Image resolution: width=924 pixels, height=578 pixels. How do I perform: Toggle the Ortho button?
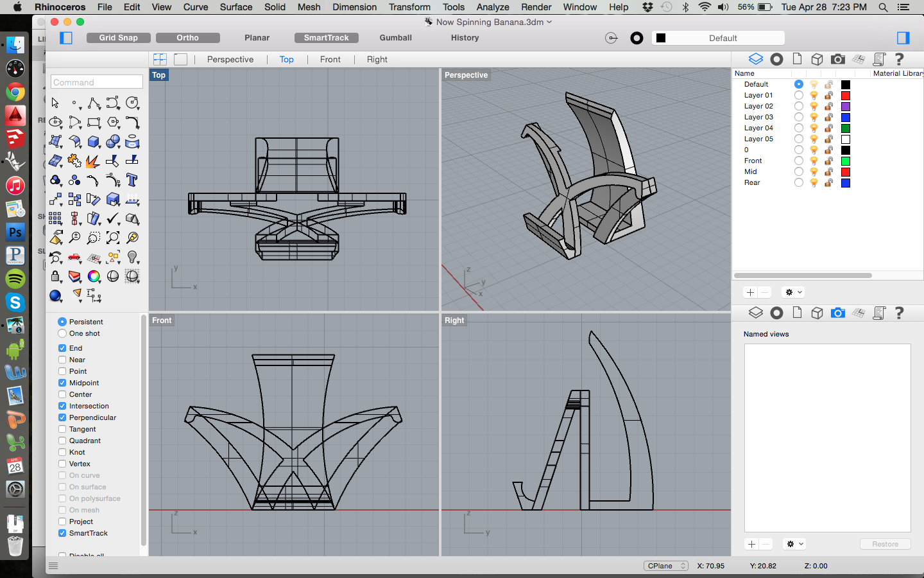pos(187,38)
